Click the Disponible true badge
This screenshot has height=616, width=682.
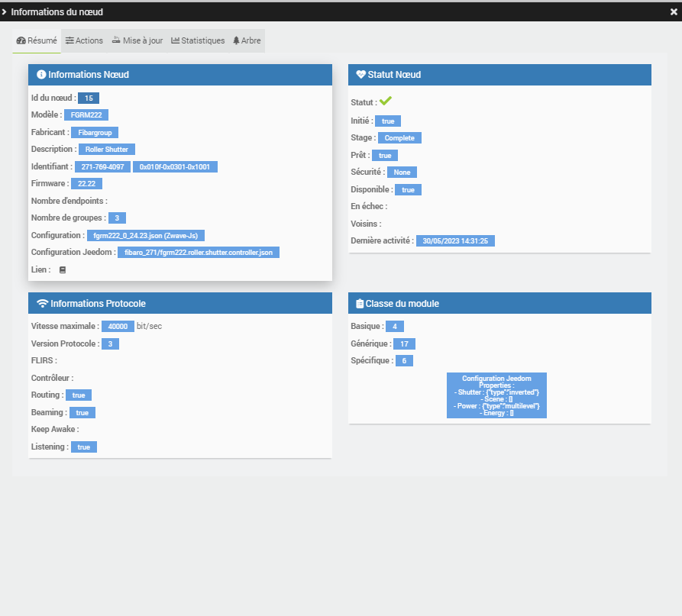coord(408,190)
